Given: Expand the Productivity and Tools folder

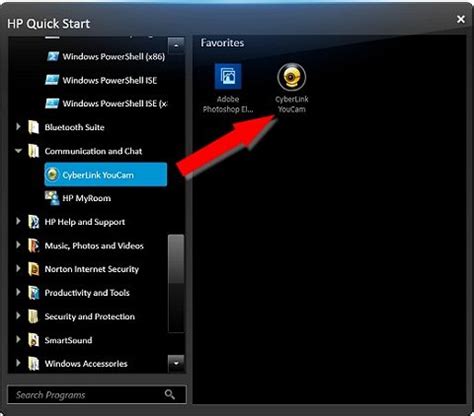Looking at the screenshot, I should [18, 292].
